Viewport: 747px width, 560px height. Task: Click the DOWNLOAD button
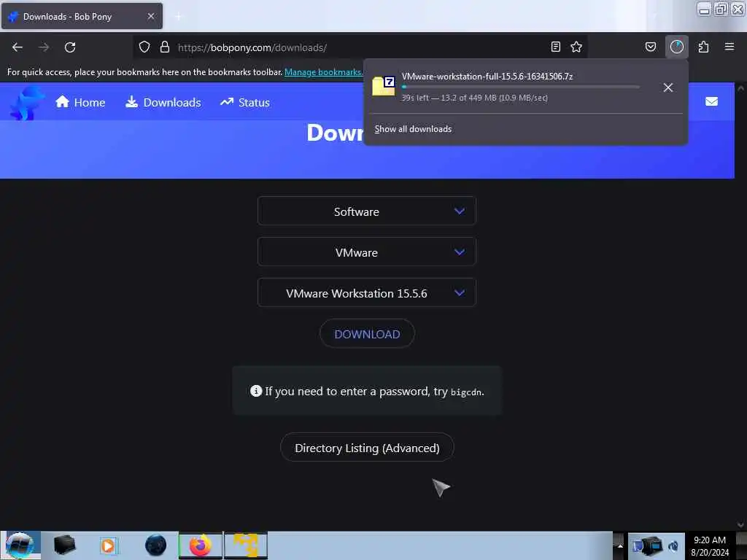[367, 334]
